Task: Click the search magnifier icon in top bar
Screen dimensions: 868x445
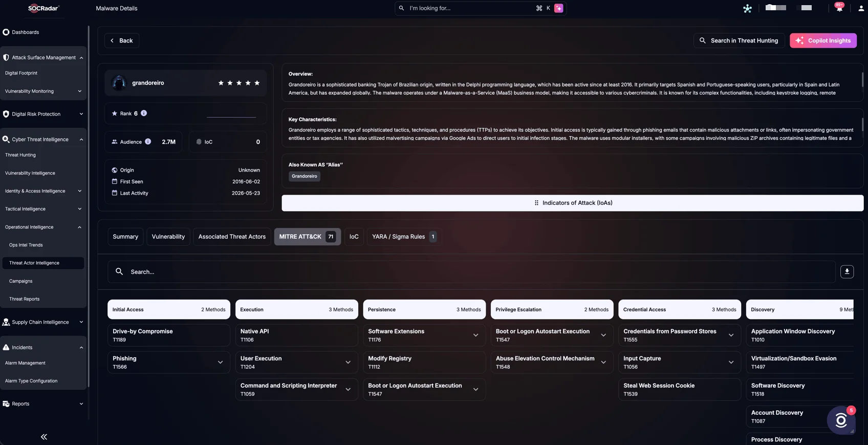Action: coord(401,8)
